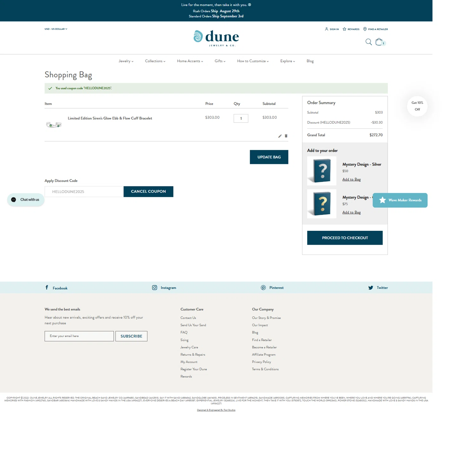
Task: Open the Contact Us footer link
Action: [x=188, y=318]
